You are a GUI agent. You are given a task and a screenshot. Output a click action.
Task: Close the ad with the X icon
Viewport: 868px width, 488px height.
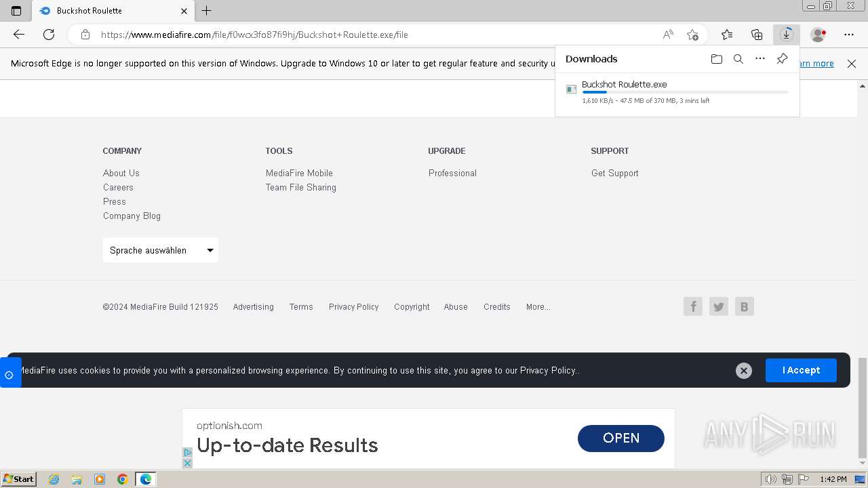coord(188,463)
